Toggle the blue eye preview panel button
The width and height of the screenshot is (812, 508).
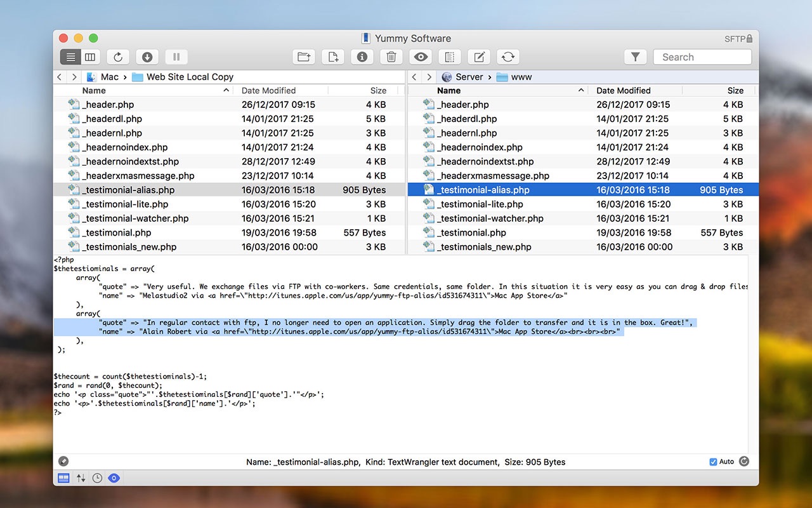[x=114, y=478]
